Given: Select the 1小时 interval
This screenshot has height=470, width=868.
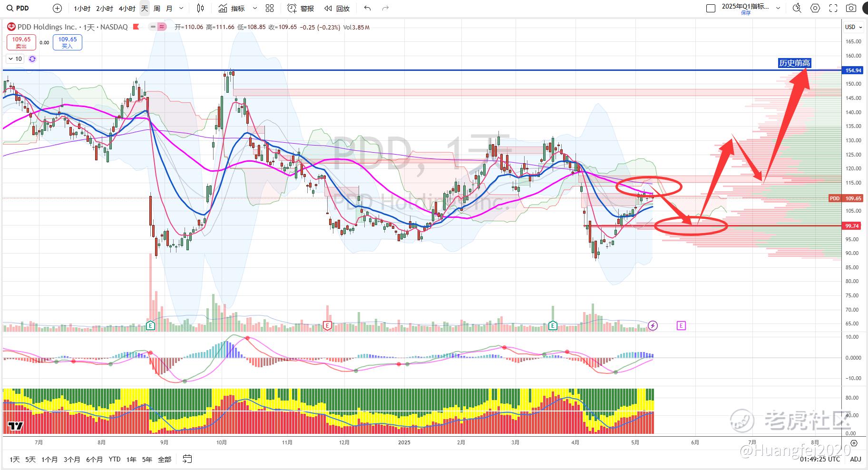Looking at the screenshot, I should coord(82,9).
